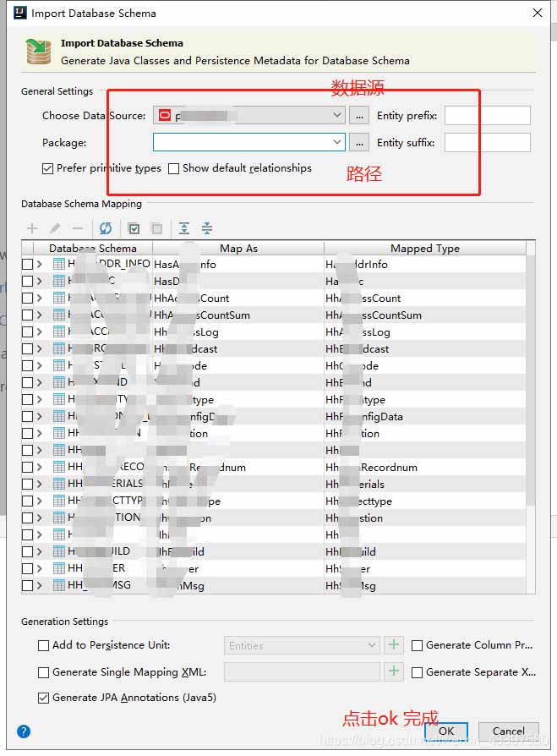Open the Package combo box dropdown arrow

(x=336, y=142)
